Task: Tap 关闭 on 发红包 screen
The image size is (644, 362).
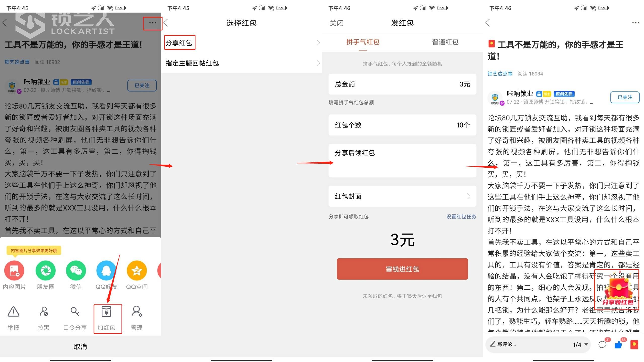Action: [x=336, y=23]
